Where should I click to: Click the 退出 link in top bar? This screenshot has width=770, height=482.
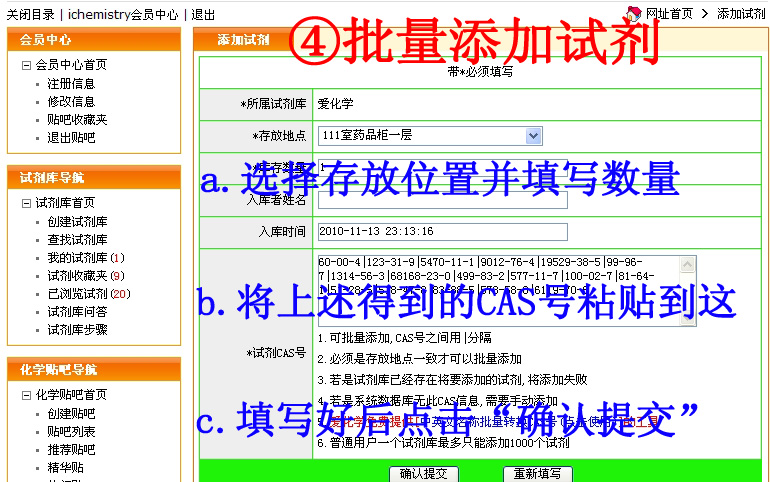203,14
